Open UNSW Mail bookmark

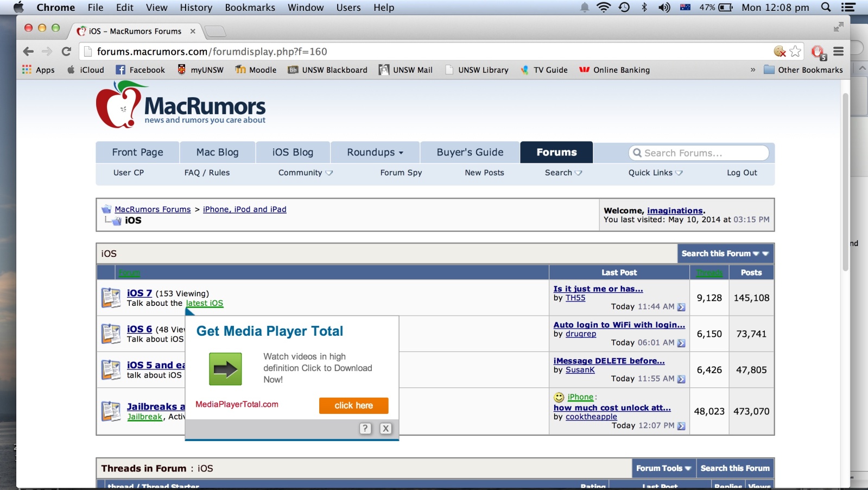[406, 70]
